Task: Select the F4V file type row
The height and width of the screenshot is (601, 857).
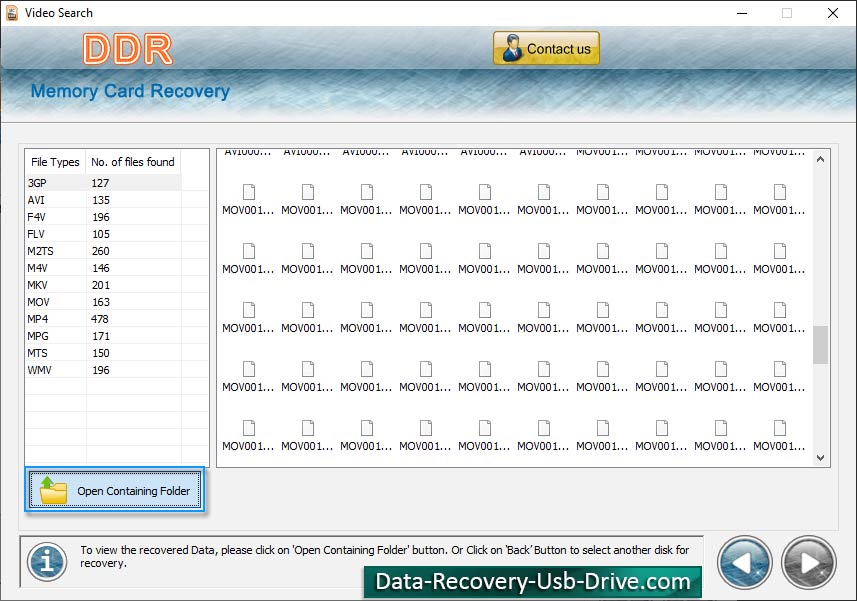Action: pyautogui.click(x=103, y=217)
